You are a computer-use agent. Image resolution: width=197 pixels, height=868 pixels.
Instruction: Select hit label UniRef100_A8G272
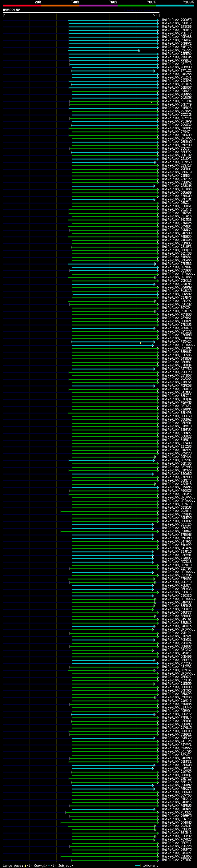pos(177,714)
